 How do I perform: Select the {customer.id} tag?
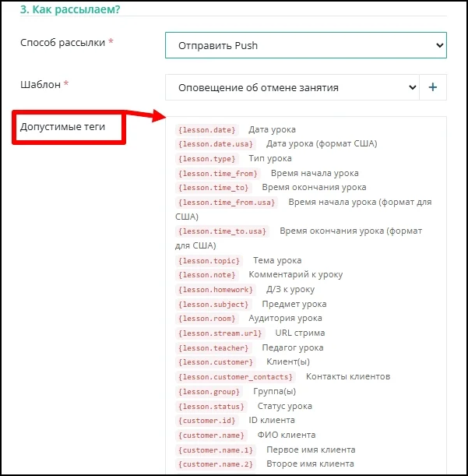point(207,421)
